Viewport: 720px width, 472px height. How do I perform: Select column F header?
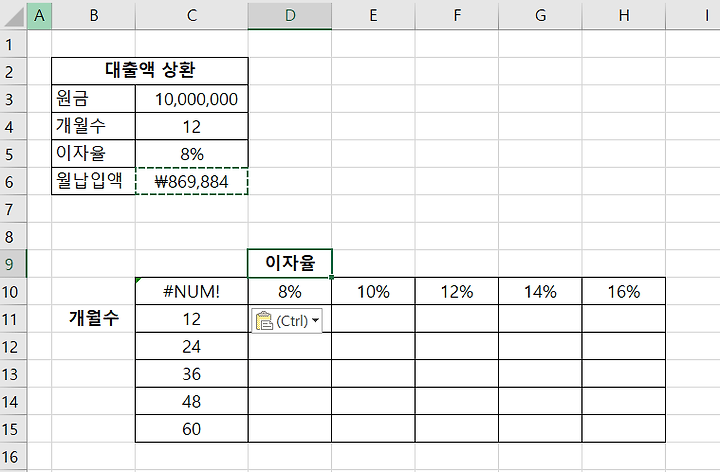tap(457, 16)
